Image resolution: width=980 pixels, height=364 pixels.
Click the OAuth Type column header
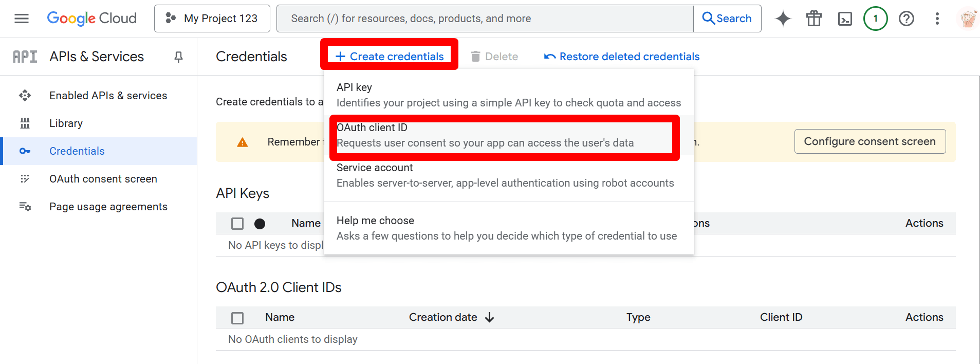(638, 317)
